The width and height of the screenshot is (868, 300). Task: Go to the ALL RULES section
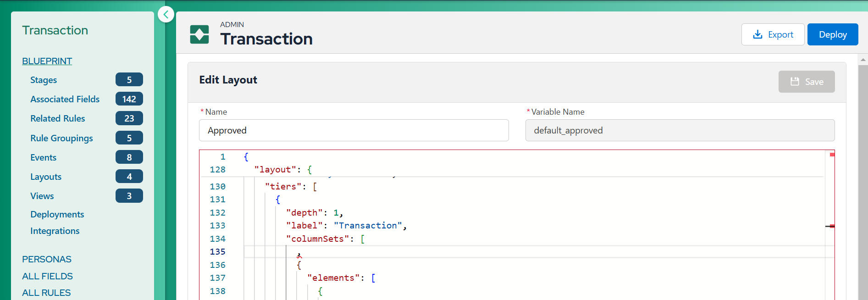pyautogui.click(x=46, y=293)
